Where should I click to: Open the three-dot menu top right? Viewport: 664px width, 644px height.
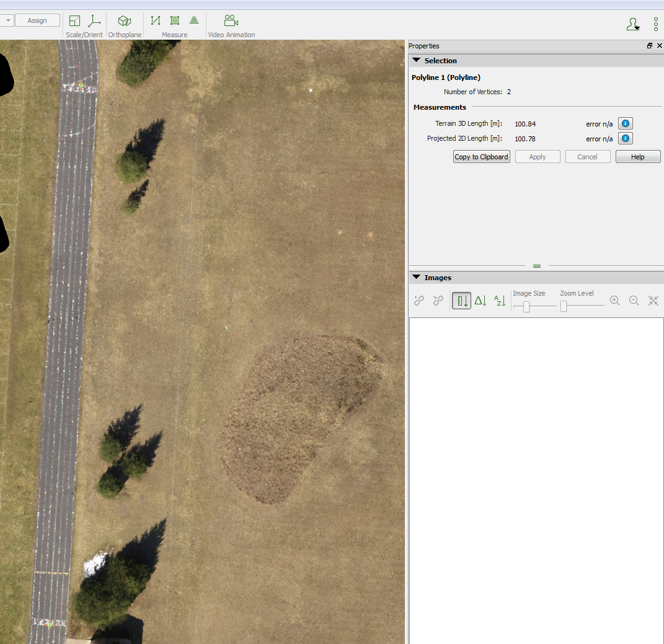(x=655, y=24)
